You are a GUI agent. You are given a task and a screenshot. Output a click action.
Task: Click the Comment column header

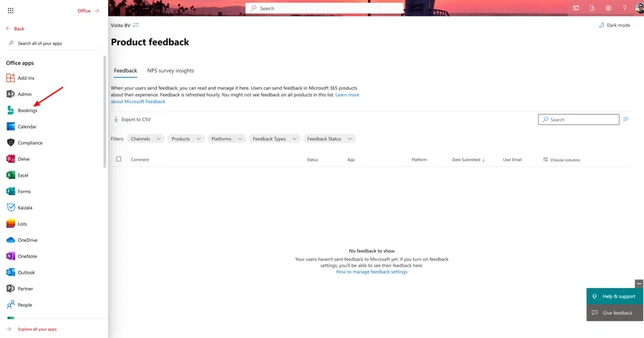[x=140, y=159]
